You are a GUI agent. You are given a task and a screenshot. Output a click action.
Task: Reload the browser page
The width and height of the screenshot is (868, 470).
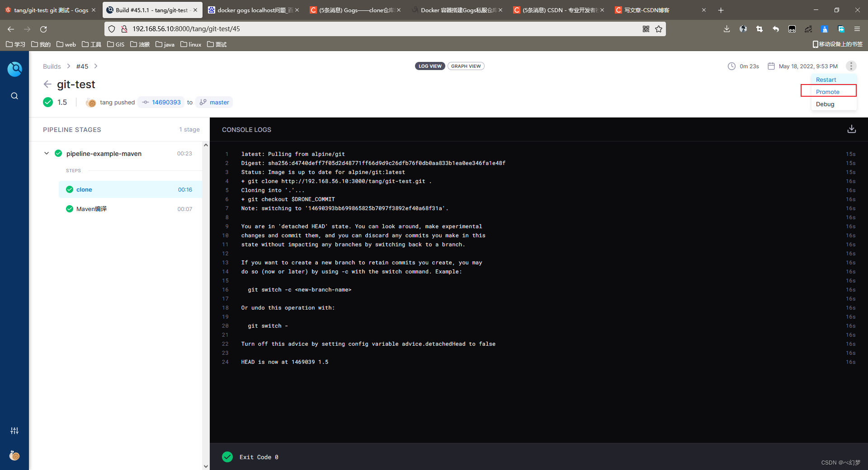43,29
